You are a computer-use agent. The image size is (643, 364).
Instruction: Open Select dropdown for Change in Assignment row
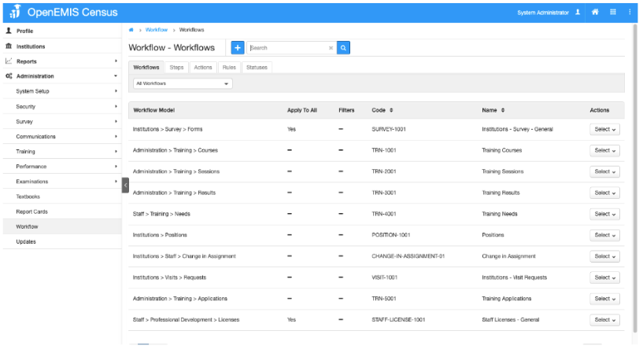coord(605,256)
